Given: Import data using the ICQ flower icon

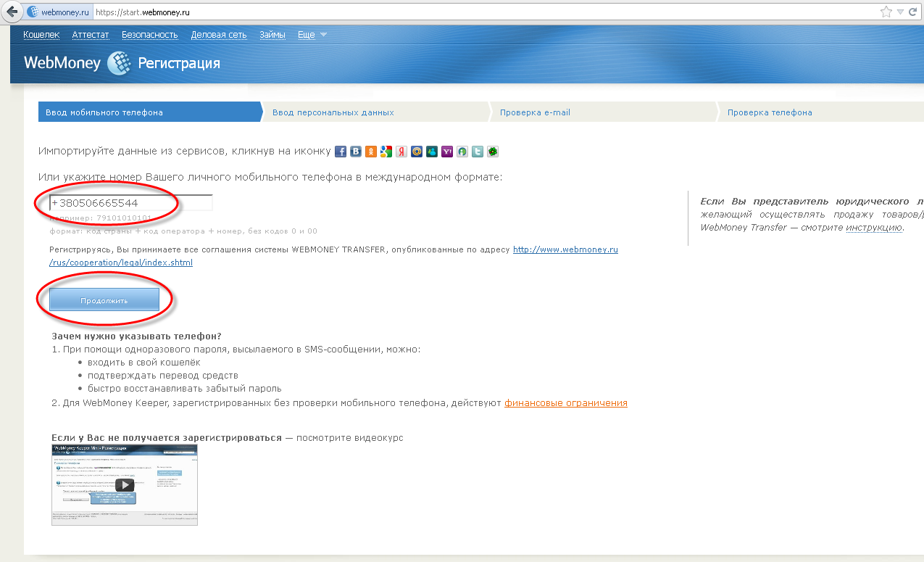Looking at the screenshot, I should pyautogui.click(x=493, y=152).
